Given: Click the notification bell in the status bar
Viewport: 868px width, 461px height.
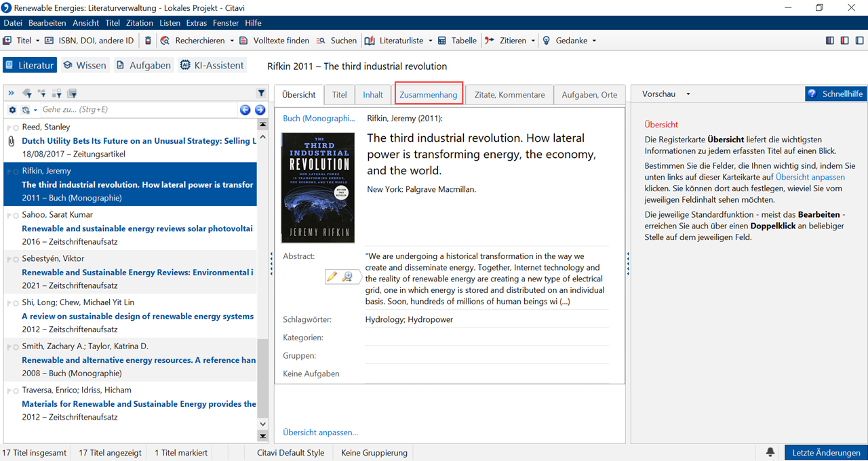Looking at the screenshot, I should (770, 452).
